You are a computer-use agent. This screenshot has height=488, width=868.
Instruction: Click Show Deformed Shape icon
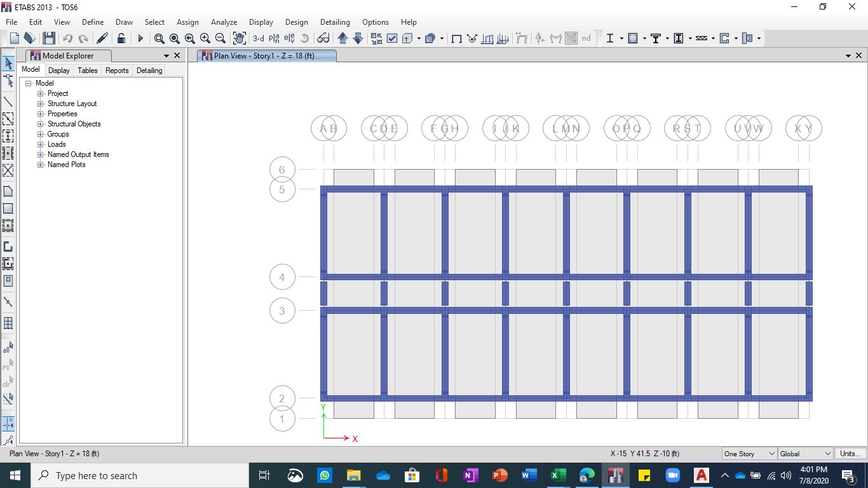point(472,38)
